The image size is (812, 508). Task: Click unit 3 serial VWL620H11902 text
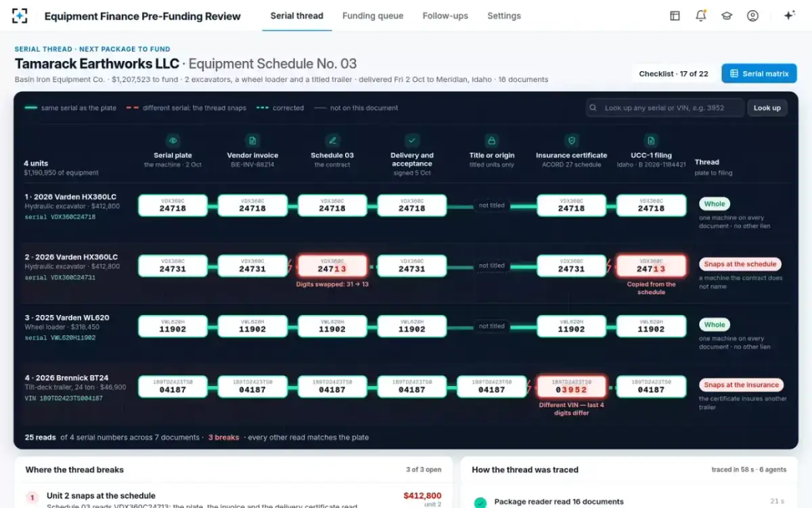click(60, 337)
